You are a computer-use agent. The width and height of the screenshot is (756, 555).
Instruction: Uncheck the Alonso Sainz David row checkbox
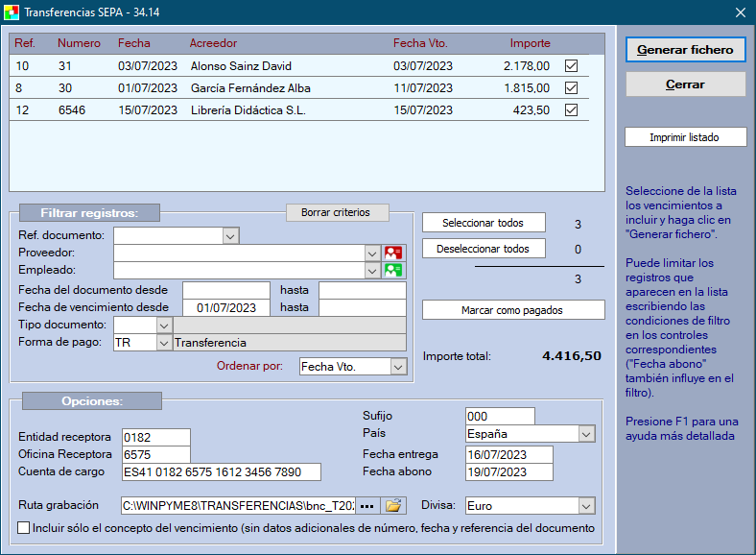tap(572, 66)
